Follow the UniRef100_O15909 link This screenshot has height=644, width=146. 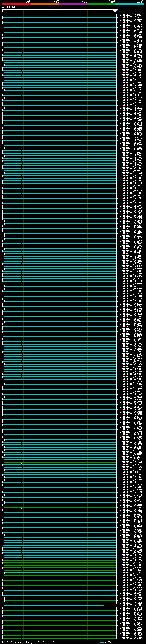pos(131,507)
